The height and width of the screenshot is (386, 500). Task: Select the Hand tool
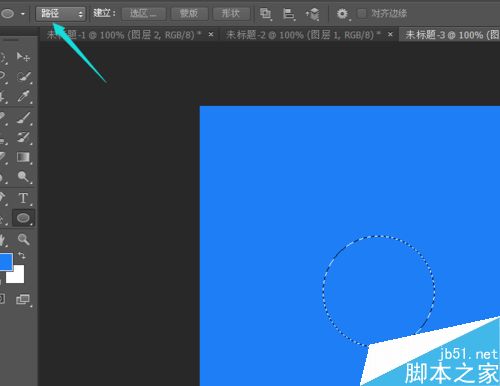(x=3, y=239)
